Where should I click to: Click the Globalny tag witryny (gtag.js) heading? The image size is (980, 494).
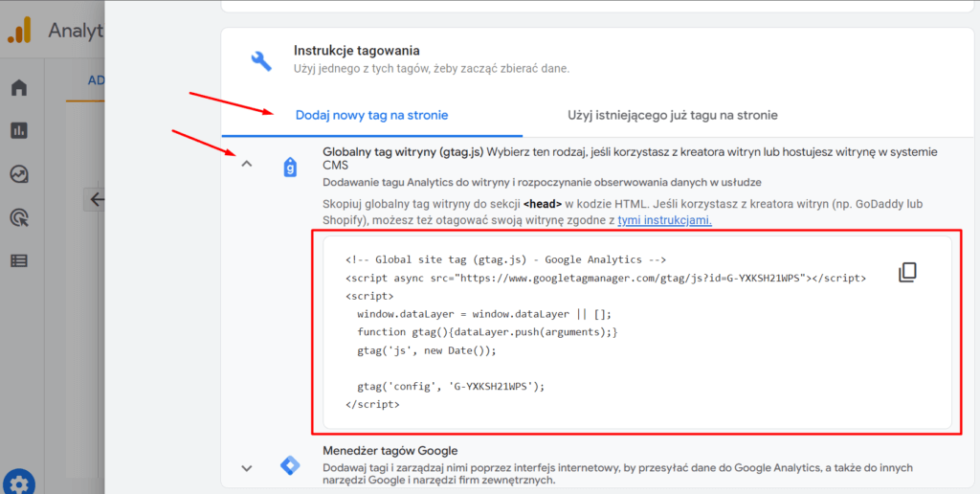tap(403, 152)
